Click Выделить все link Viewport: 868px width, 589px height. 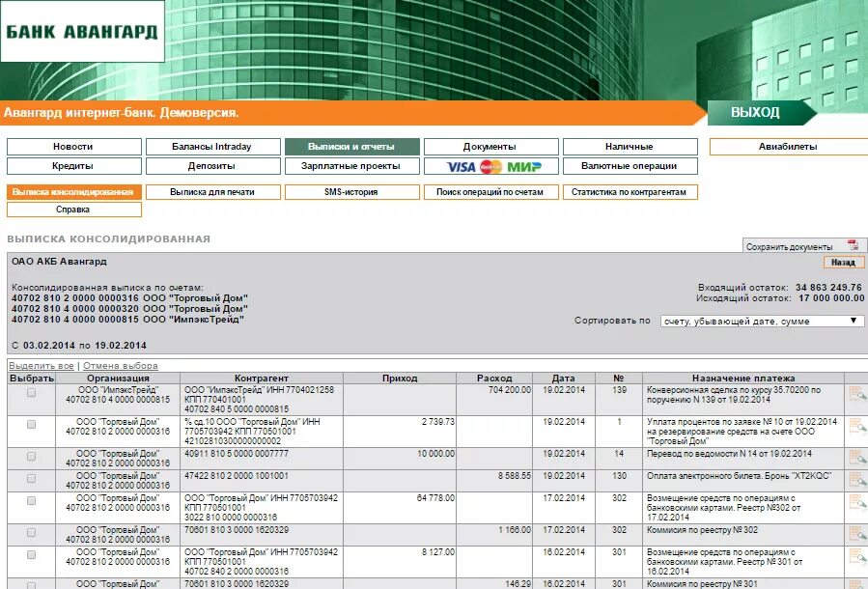42,366
